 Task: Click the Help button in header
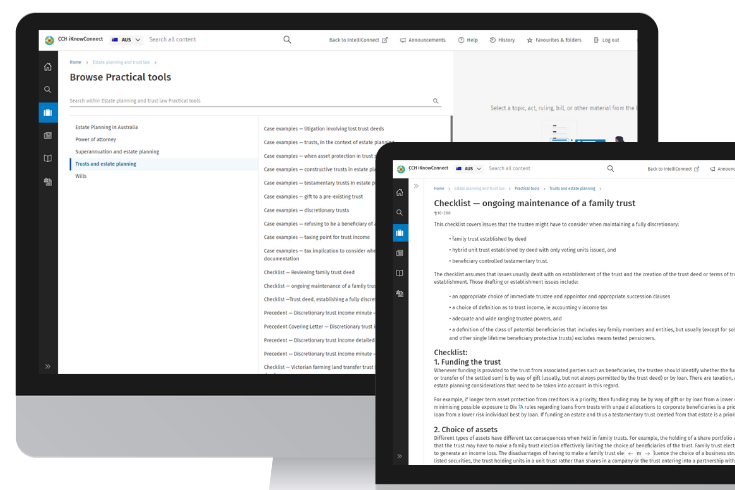(468, 40)
